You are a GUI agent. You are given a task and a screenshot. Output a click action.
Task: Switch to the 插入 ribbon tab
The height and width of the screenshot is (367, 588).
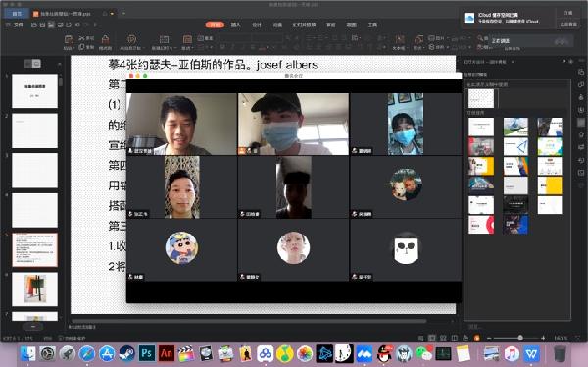(x=236, y=25)
